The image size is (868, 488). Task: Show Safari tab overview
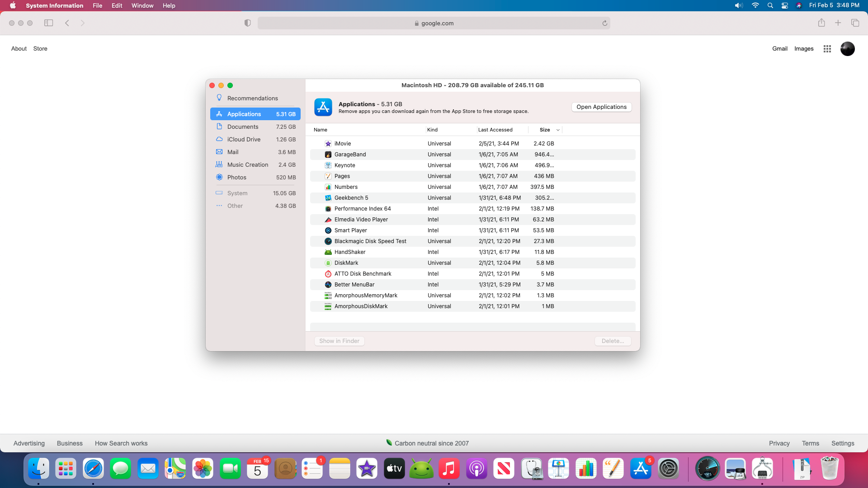pyautogui.click(x=855, y=23)
